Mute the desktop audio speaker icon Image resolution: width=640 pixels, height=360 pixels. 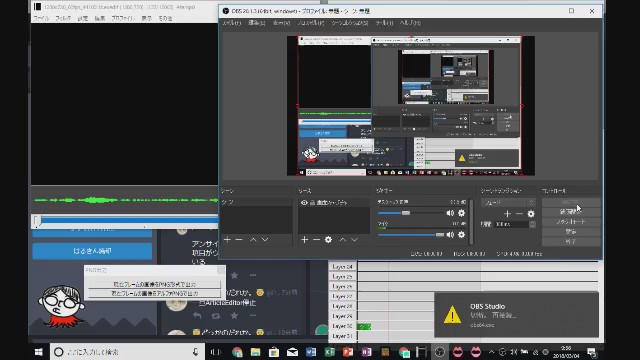(450, 213)
